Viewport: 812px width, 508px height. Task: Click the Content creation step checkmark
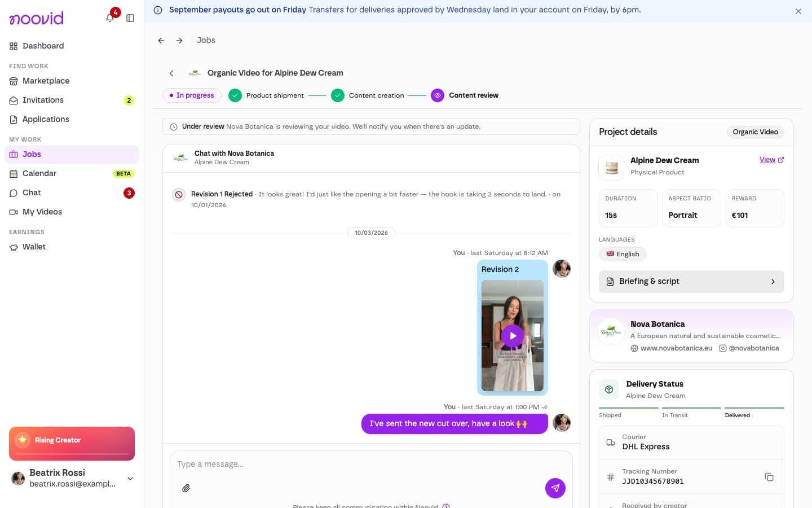point(338,95)
